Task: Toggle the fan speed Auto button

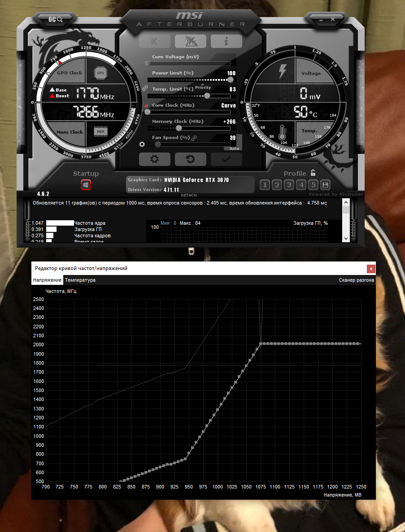Action: coord(234,148)
